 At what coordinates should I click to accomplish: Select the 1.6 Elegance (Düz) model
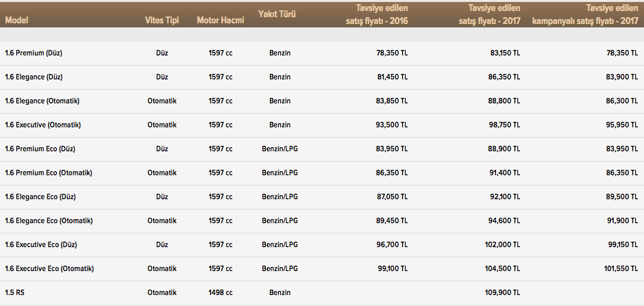(36, 77)
